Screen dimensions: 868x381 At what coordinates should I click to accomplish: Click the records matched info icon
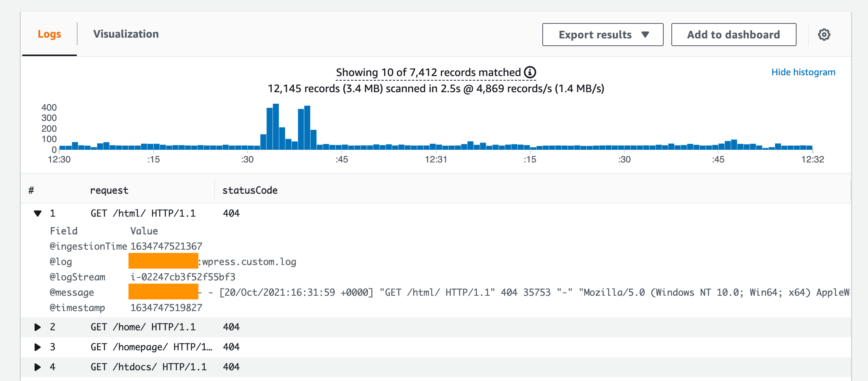point(530,72)
